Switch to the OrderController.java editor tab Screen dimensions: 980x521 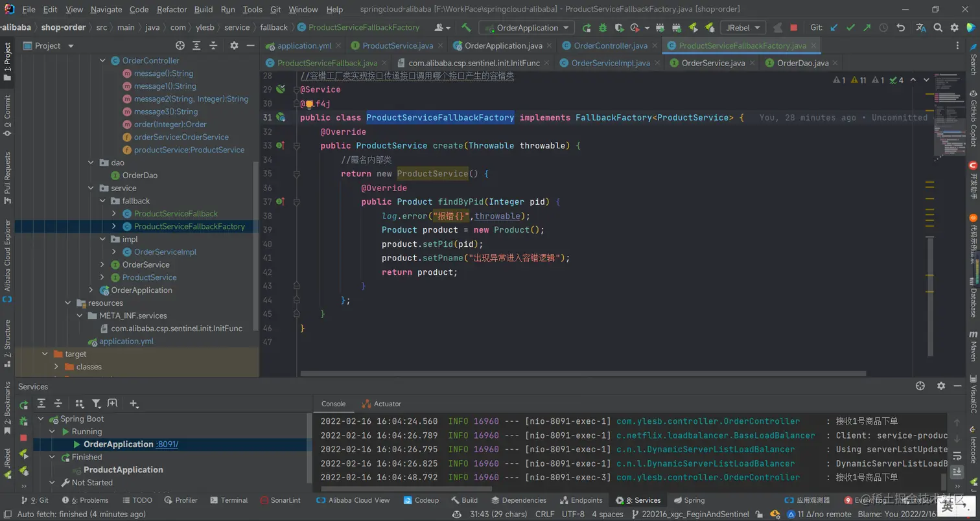coord(610,46)
